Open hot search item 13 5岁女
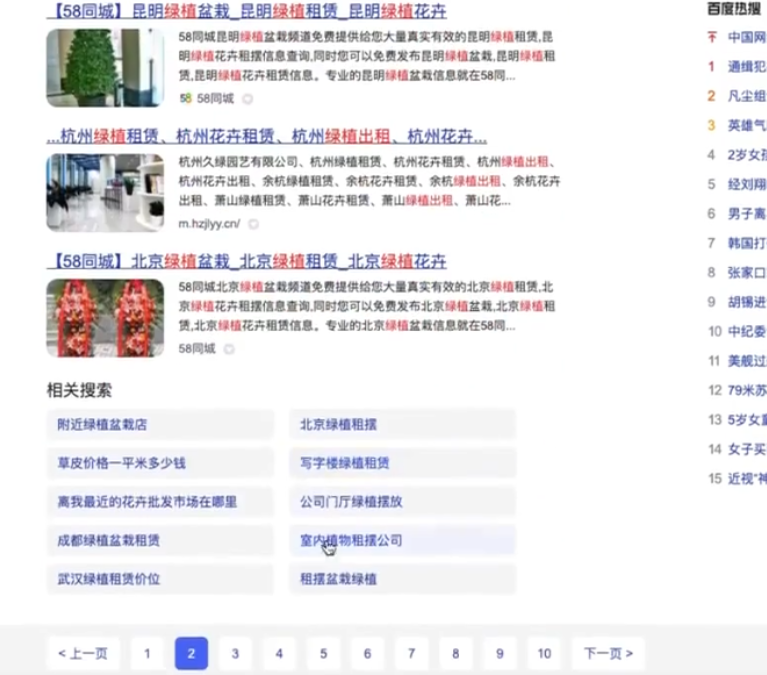767x675 pixels. point(747,420)
